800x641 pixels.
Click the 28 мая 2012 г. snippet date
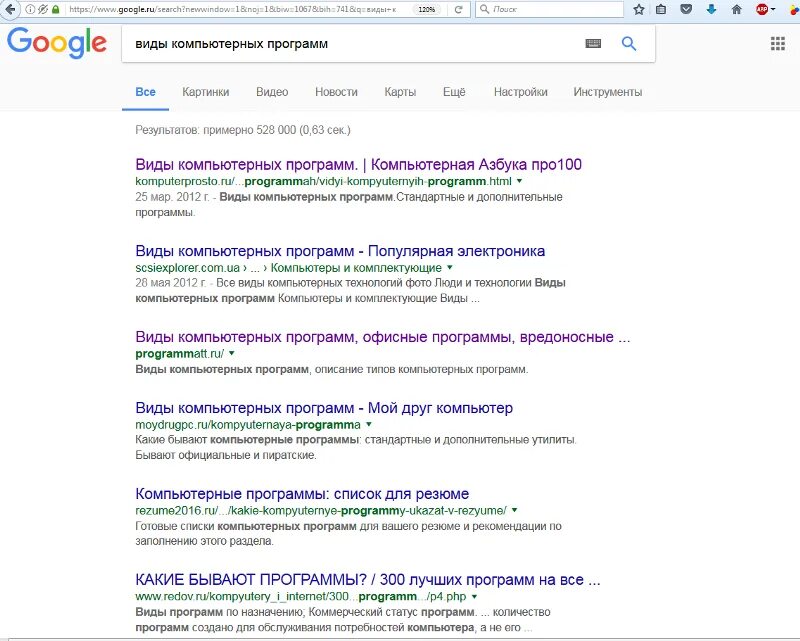click(170, 283)
